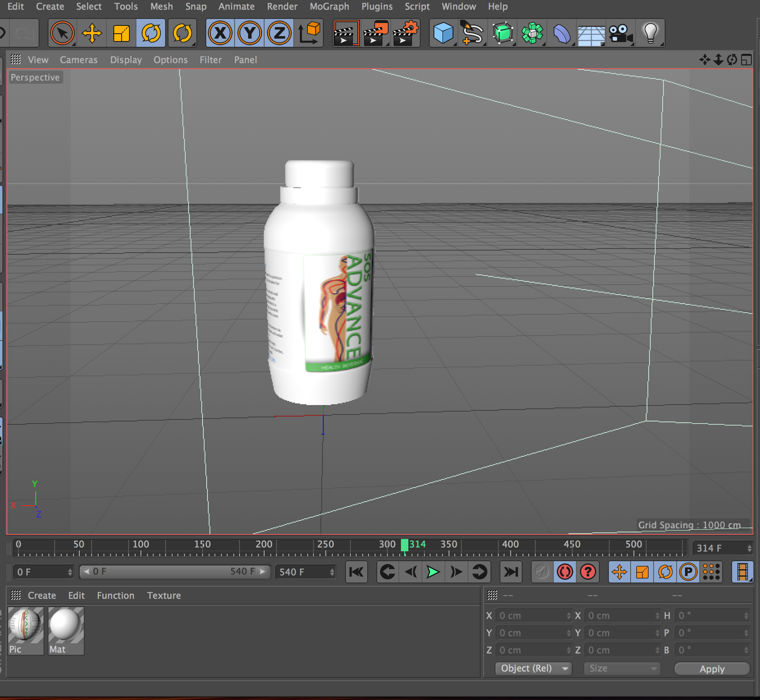Screen dimensions: 760x700
Task: Open the Render menu
Action: [282, 7]
